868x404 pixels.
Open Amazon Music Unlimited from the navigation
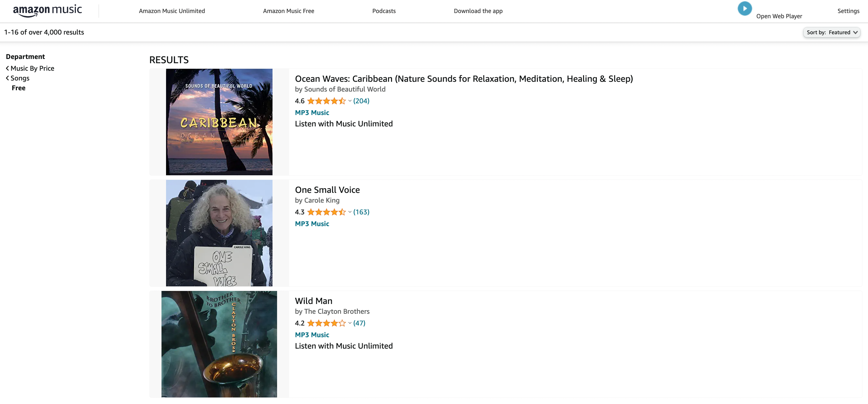172,11
